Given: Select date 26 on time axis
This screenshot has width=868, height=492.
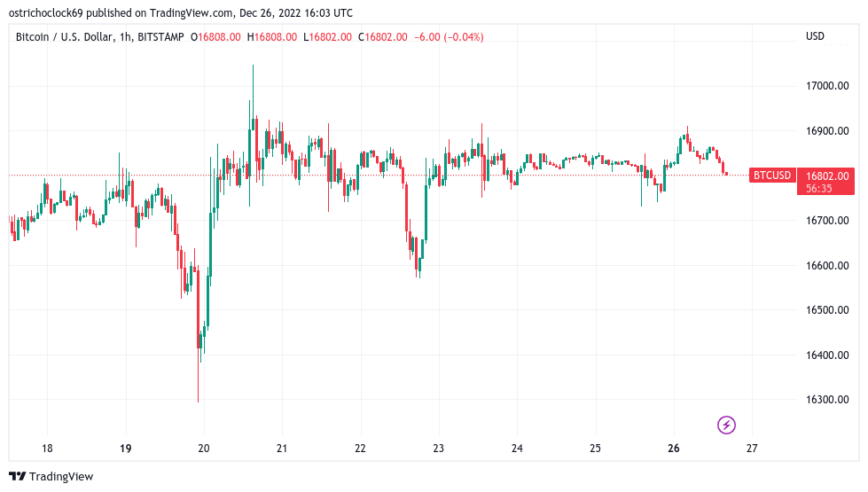Looking at the screenshot, I should [673, 449].
